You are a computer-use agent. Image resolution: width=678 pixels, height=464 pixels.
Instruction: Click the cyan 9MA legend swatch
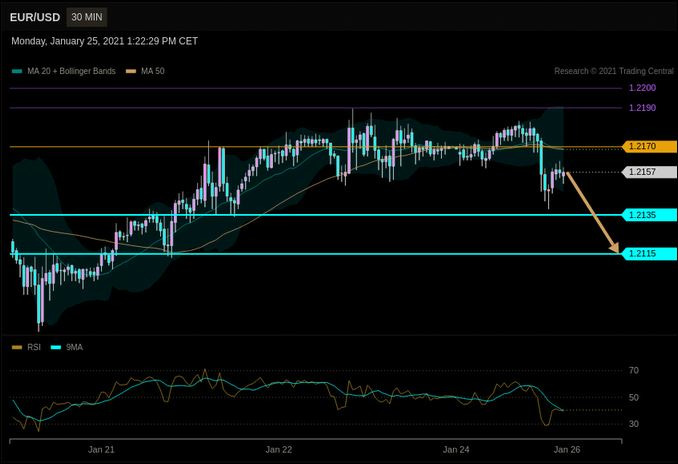(56, 347)
